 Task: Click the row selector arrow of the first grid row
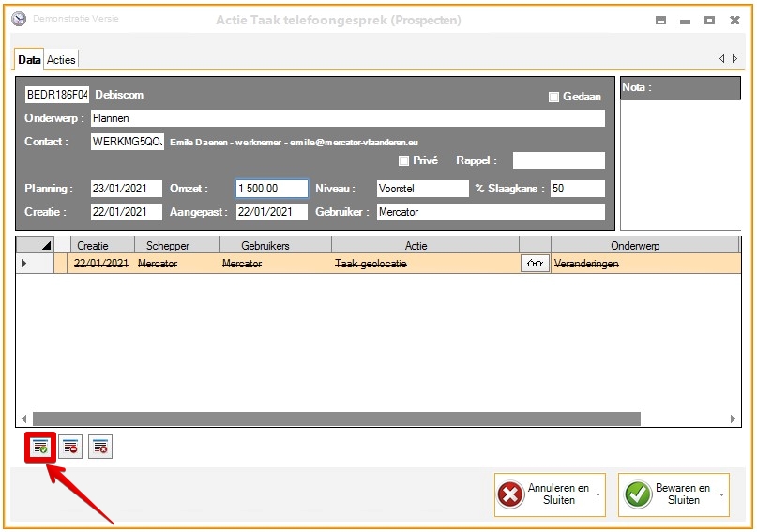(x=24, y=264)
